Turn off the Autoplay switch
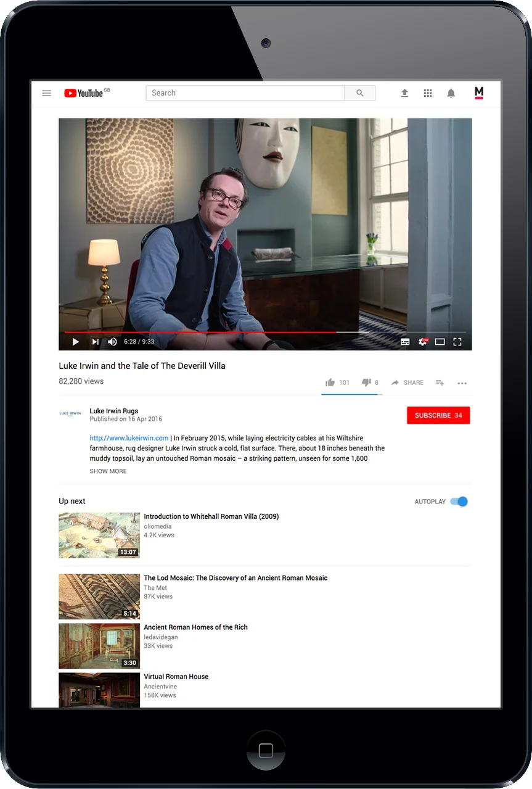This screenshot has width=532, height=789. coord(459,502)
